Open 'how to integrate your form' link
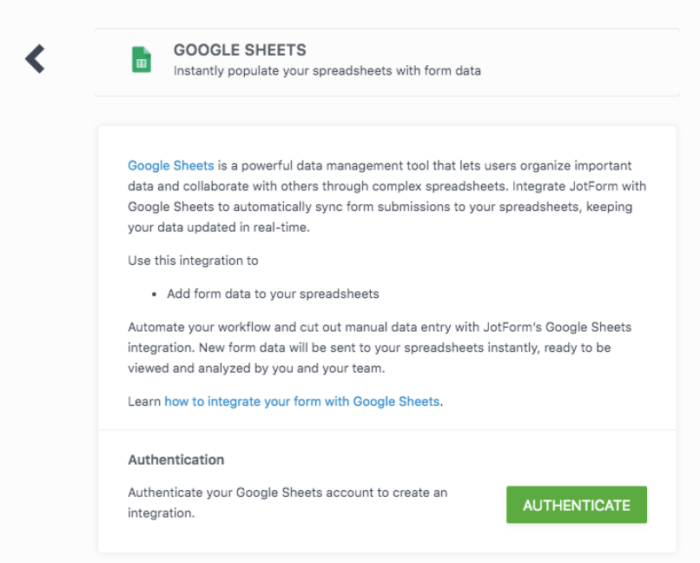 [x=302, y=401]
